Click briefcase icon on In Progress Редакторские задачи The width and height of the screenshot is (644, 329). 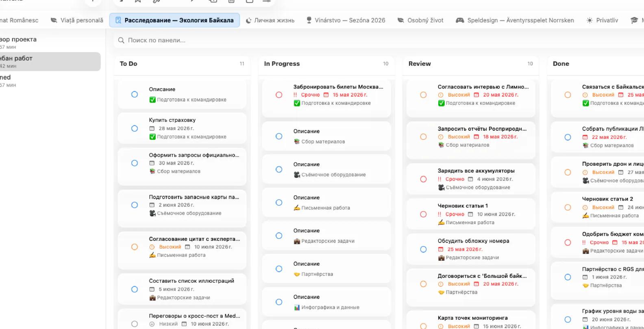click(x=297, y=241)
